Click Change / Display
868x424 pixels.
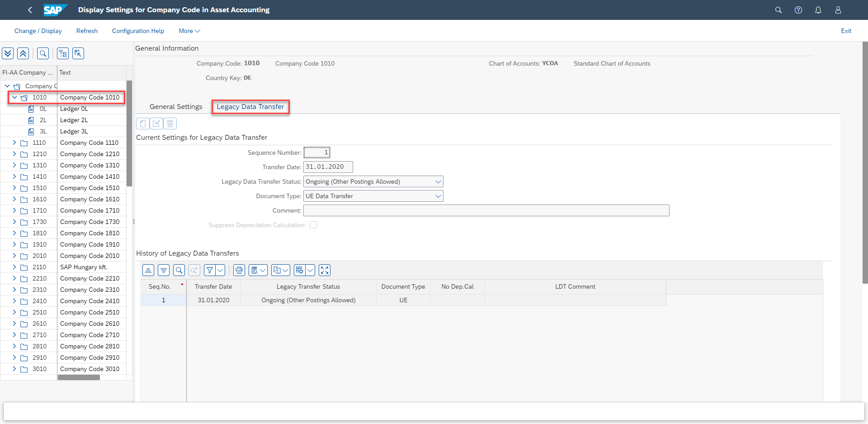tap(38, 31)
